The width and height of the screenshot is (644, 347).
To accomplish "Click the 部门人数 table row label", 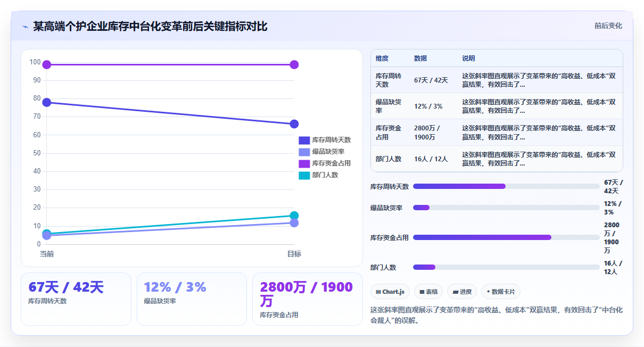I will click(389, 159).
